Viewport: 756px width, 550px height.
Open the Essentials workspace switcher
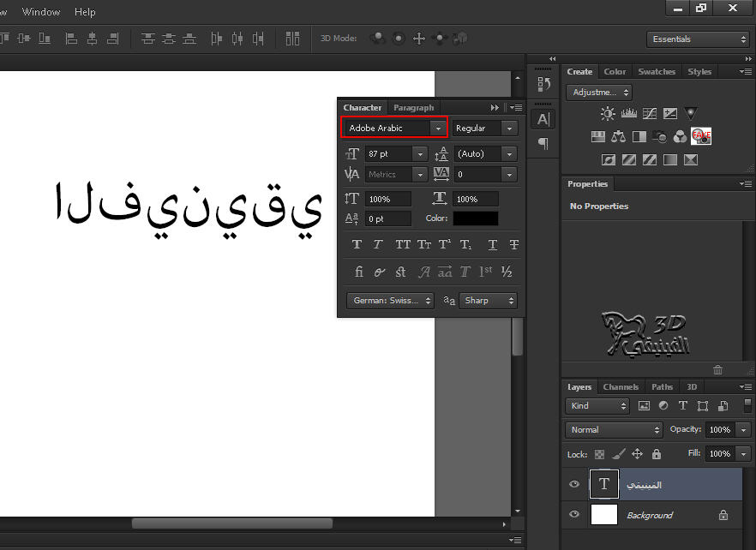(x=699, y=39)
